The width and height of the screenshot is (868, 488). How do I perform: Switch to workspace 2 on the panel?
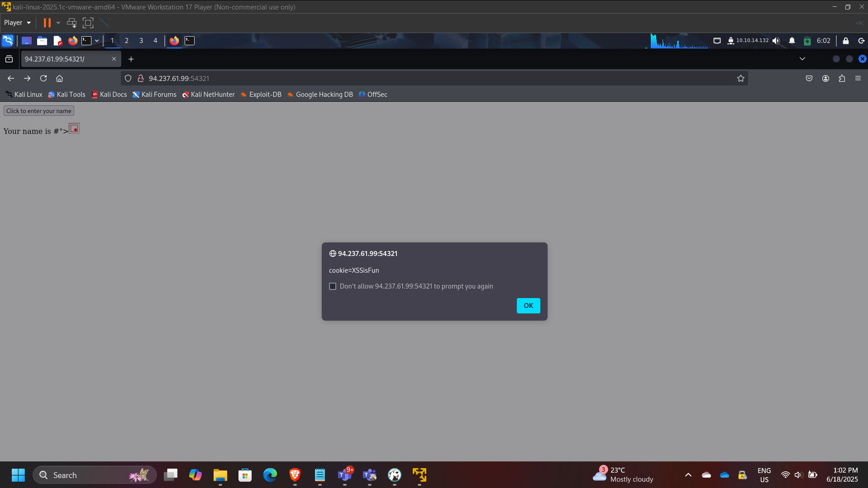tap(127, 41)
